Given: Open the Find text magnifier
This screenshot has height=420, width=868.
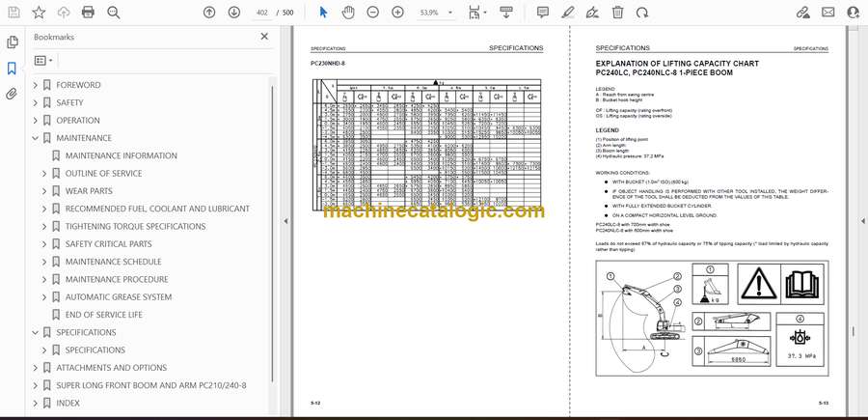Looking at the screenshot, I should click(x=114, y=13).
